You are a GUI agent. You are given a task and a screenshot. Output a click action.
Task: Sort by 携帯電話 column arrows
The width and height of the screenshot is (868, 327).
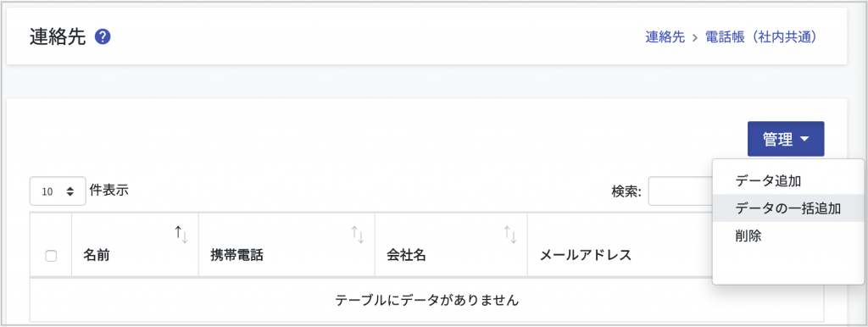[358, 235]
